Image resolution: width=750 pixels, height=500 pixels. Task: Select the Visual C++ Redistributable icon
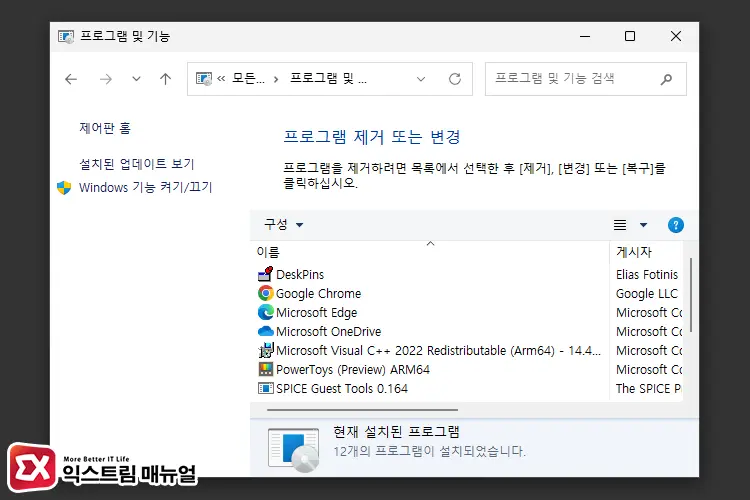click(x=265, y=351)
